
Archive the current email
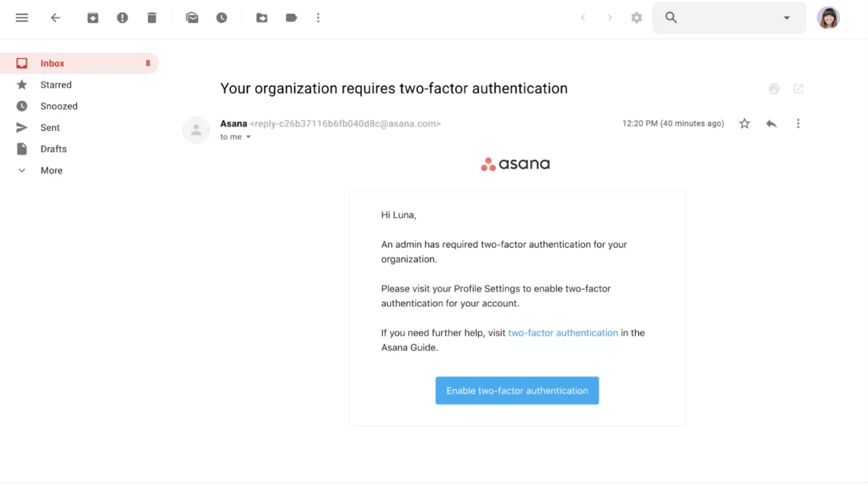coord(93,17)
